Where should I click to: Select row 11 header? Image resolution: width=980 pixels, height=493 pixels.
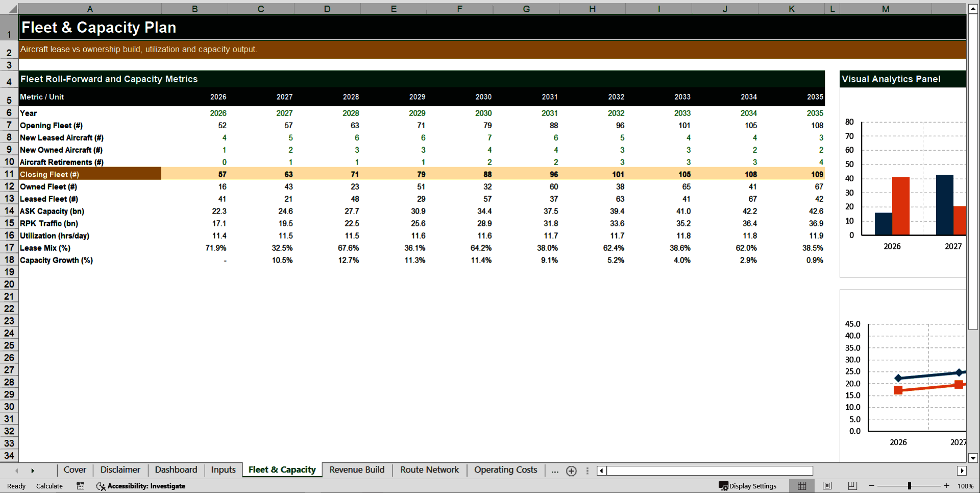point(9,174)
